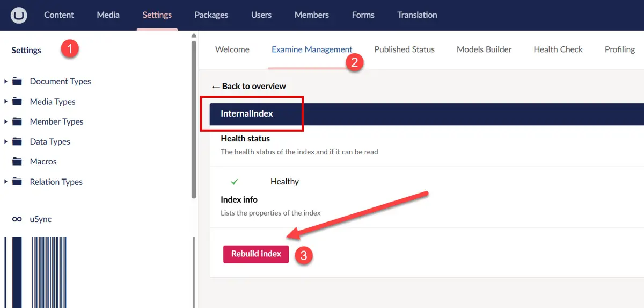Select the Macros tree item label
The image size is (644, 308).
click(x=43, y=162)
